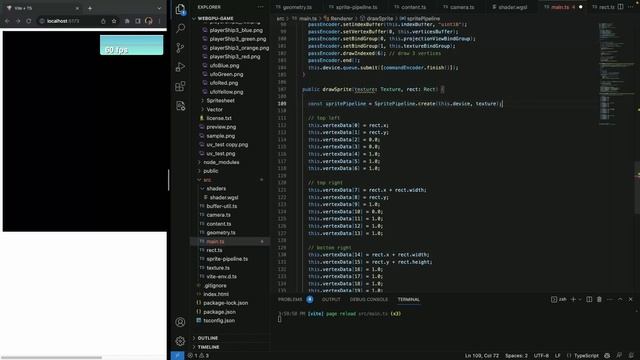Click the LF end-of-line status item
This screenshot has height=360, width=640.
pyautogui.click(x=558, y=356)
